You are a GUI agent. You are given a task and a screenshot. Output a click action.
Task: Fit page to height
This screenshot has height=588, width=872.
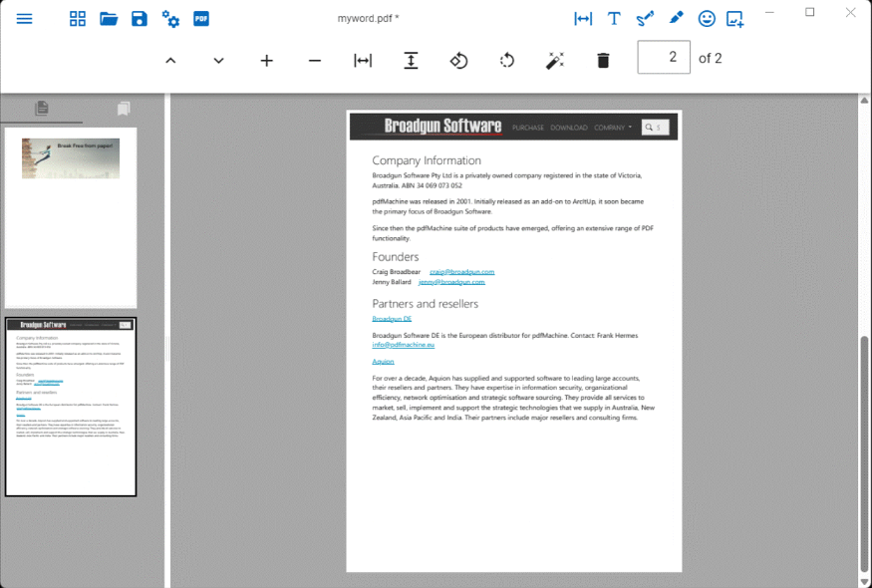[411, 61]
